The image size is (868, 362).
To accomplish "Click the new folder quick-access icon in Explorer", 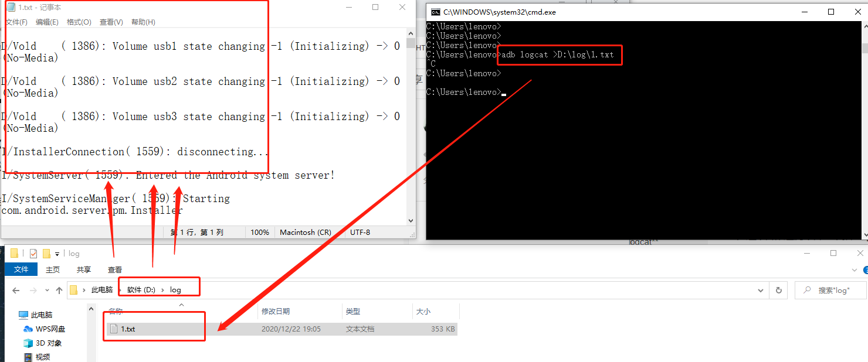I will click(46, 254).
